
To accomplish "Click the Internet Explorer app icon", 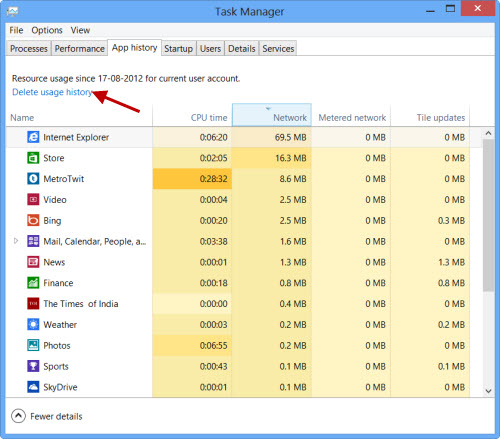I will tap(33, 137).
